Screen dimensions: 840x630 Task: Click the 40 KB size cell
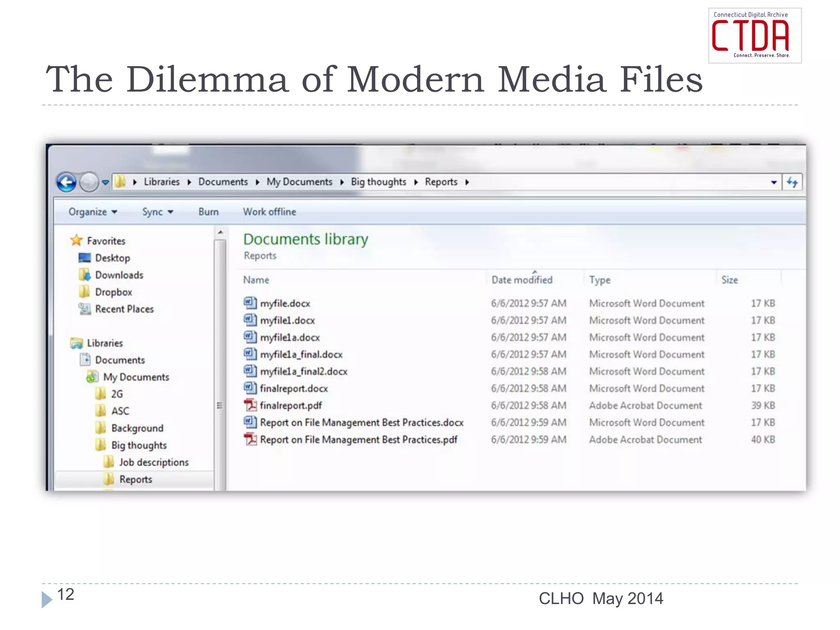tap(763, 439)
